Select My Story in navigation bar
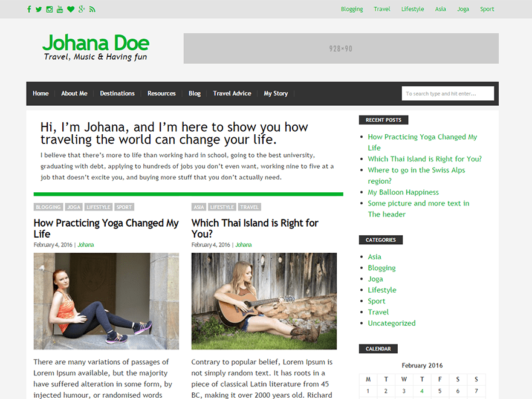Viewport: 532px width, 399px height. pyautogui.click(x=276, y=93)
